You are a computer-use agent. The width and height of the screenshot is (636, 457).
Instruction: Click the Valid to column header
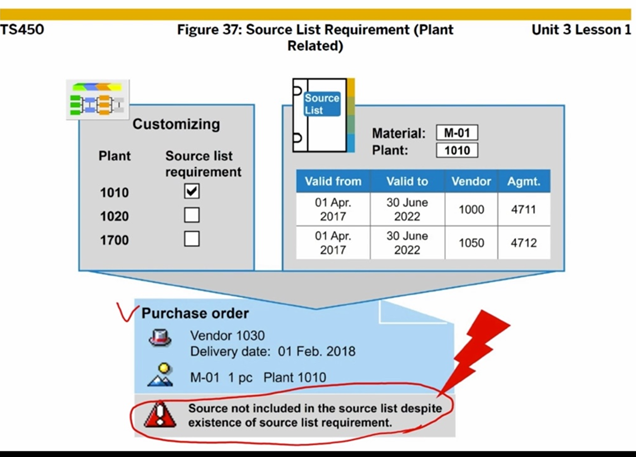[x=407, y=181]
